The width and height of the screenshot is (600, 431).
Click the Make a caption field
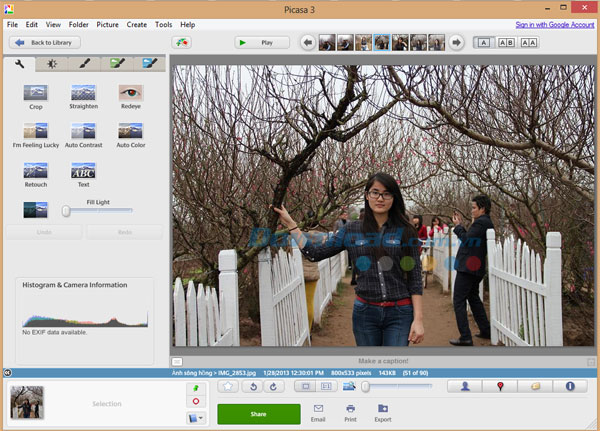coord(383,360)
